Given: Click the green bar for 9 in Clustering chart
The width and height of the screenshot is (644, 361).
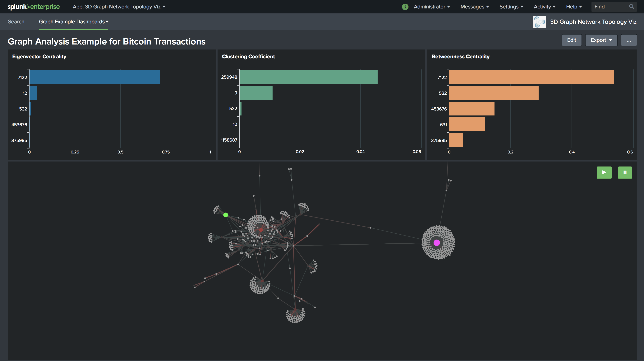Looking at the screenshot, I should coord(256,93).
